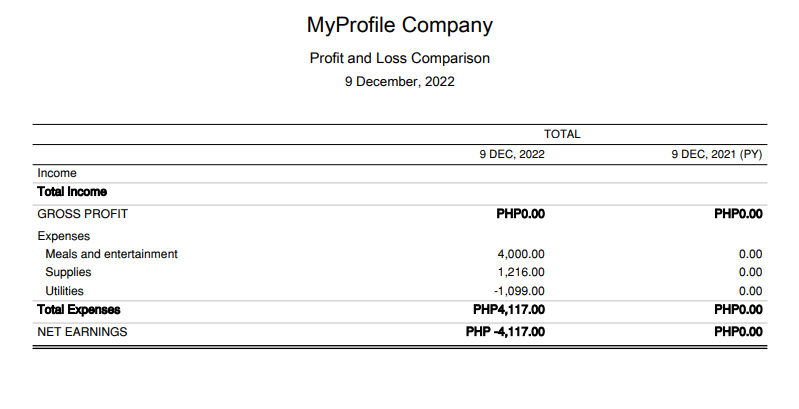The width and height of the screenshot is (799, 409).
Task: Click the TOTAL column group header
Action: tap(562, 133)
